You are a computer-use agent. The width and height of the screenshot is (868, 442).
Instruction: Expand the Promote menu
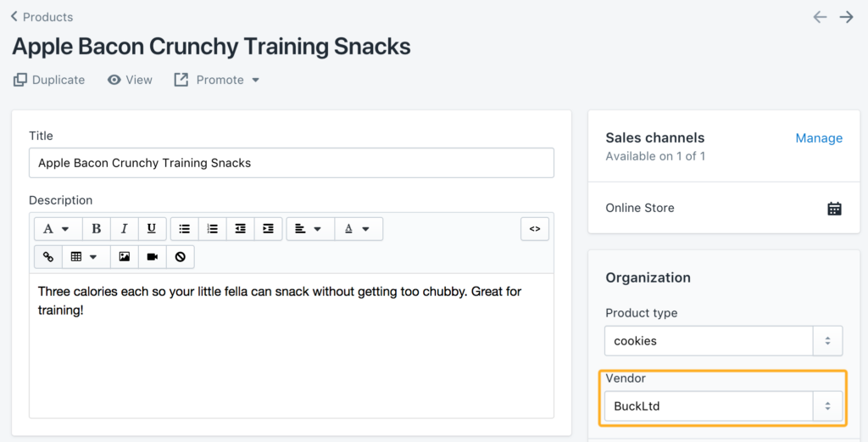(216, 80)
